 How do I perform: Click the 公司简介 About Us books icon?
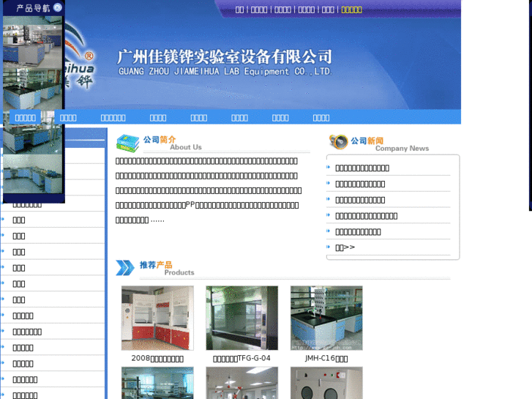127,143
